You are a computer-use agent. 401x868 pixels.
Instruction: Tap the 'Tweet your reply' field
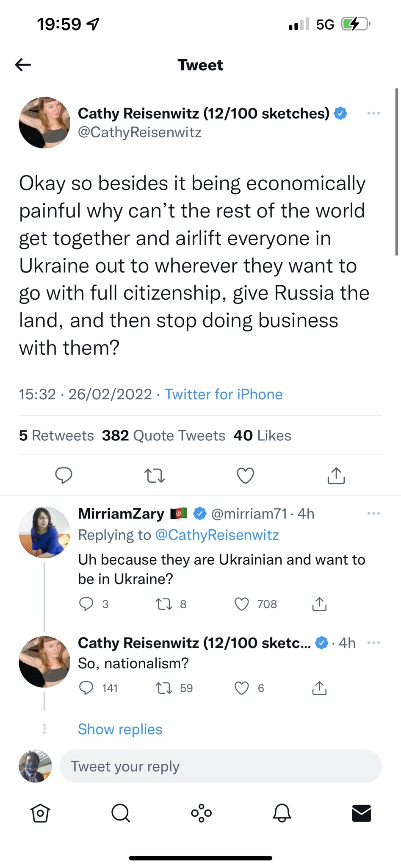point(220,766)
